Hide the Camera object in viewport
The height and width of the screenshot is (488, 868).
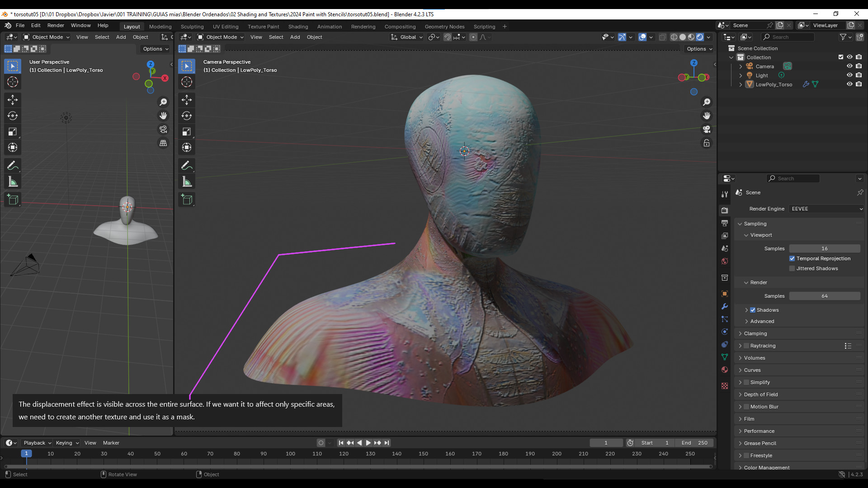pyautogui.click(x=849, y=66)
